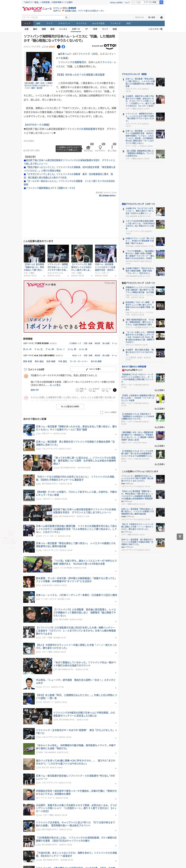
Task: Click the 学びがある reaction icon
Action: [x=89, y=148]
